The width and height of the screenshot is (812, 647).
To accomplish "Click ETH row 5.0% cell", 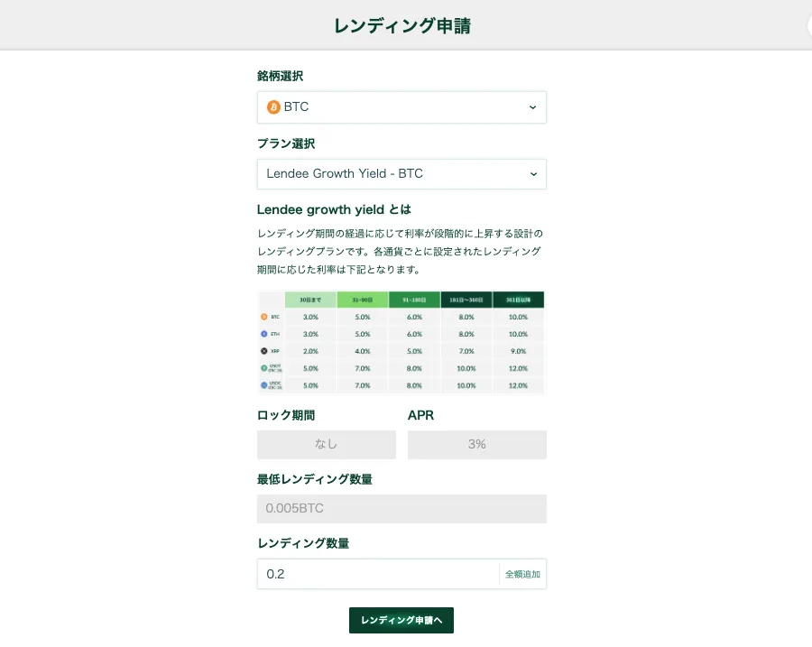I will [x=363, y=334].
